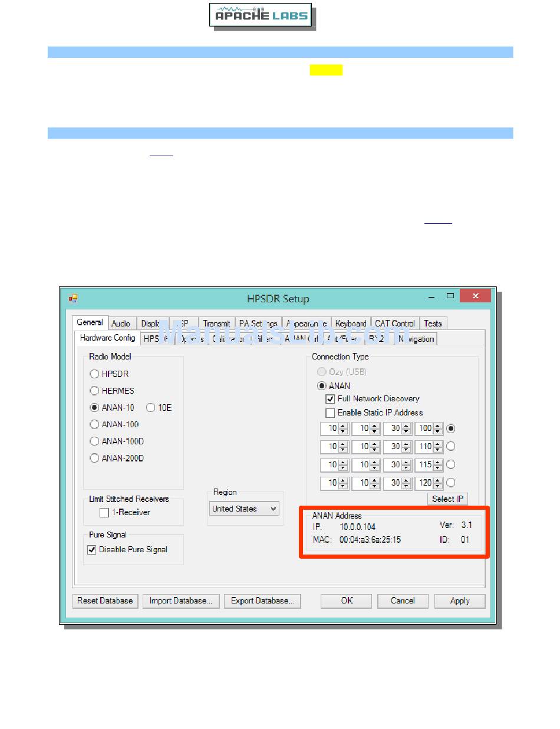Choose the ANAN-10 radio model
The height and width of the screenshot is (729, 560).
pyautogui.click(x=94, y=407)
